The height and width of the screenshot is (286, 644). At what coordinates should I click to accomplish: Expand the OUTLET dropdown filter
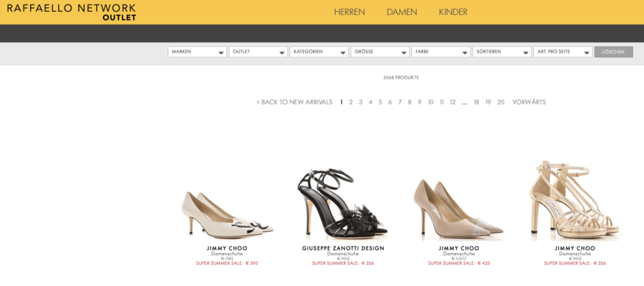(258, 52)
